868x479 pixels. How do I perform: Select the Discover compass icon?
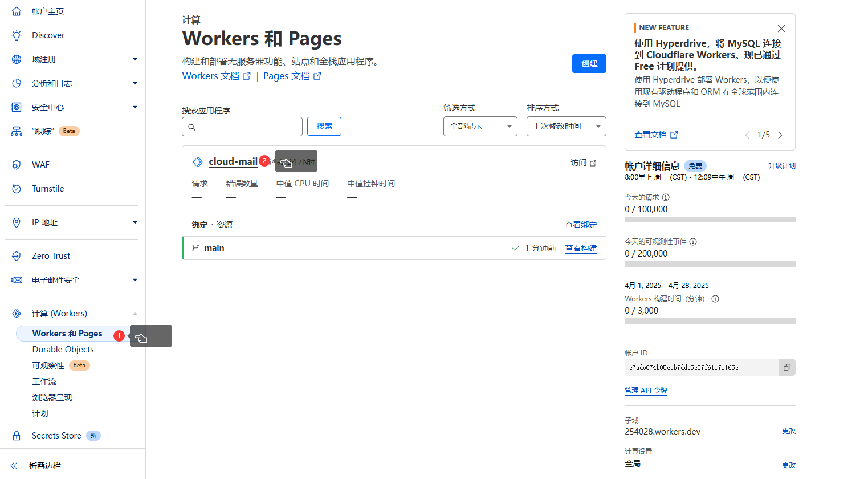(x=16, y=35)
